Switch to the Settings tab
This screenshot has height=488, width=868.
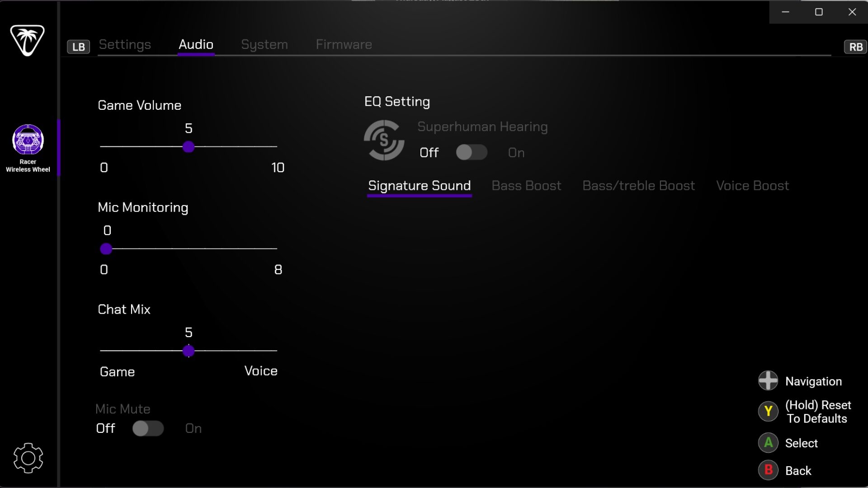point(125,45)
